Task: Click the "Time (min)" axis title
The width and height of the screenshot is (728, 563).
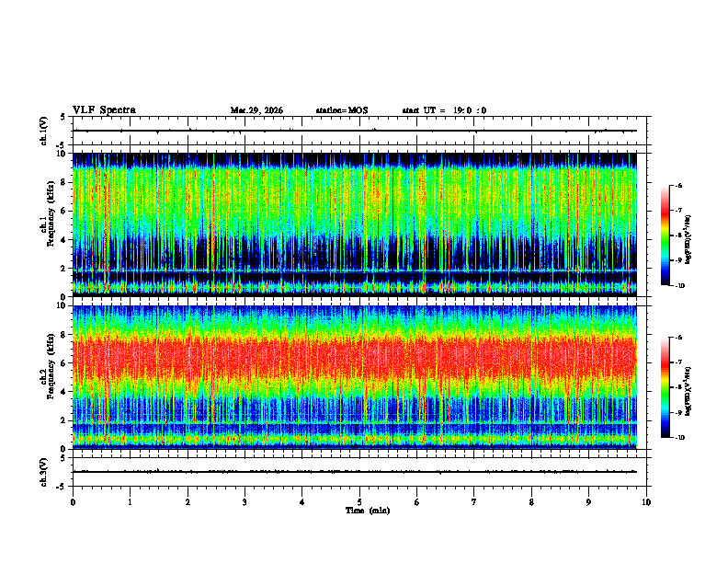Action: coord(368,511)
